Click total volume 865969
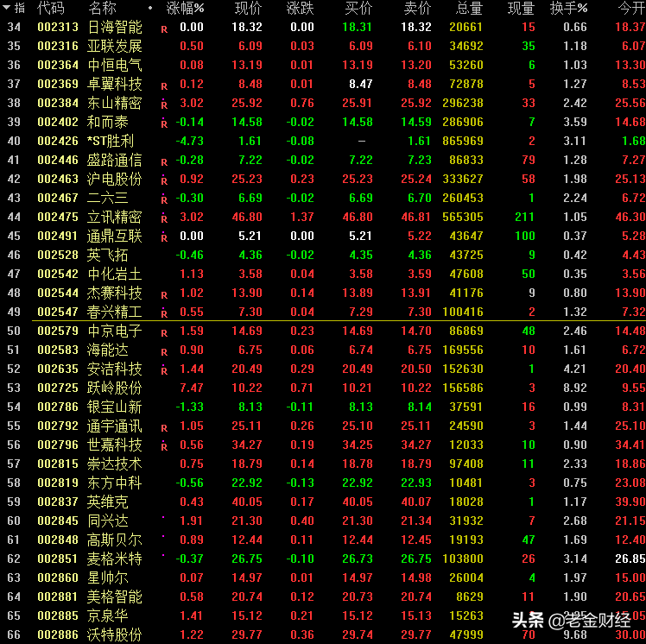Screen dimensions: 646x644 tap(463, 141)
